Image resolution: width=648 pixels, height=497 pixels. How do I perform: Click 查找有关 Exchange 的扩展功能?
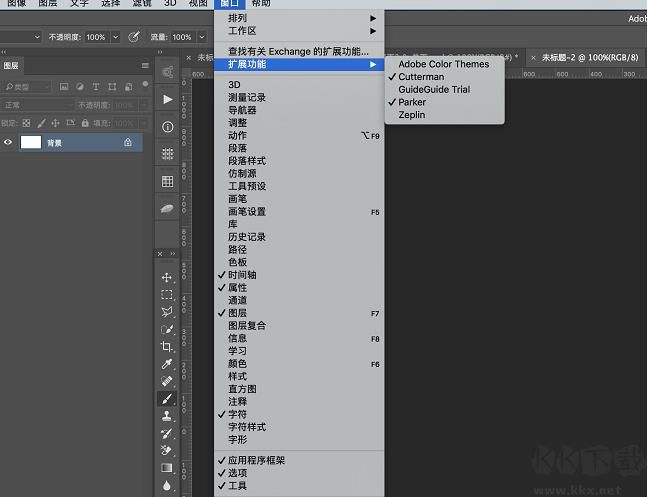pos(299,52)
